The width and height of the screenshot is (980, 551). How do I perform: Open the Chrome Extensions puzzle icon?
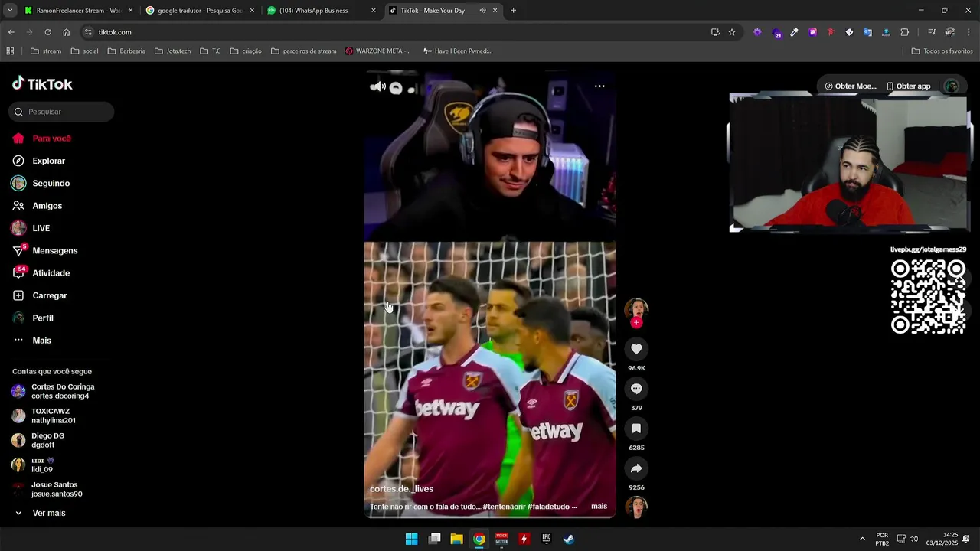coord(905,32)
